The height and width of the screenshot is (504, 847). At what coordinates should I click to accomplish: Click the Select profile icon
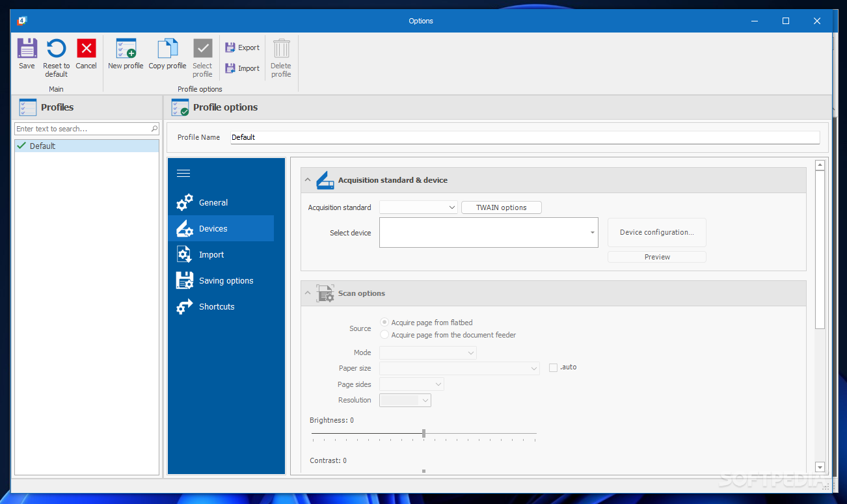[203, 49]
